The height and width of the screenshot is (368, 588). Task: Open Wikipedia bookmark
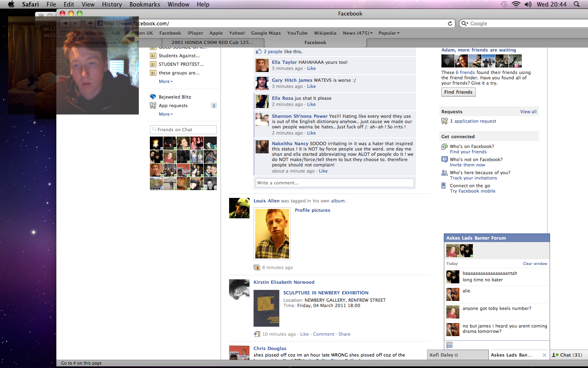click(x=325, y=33)
